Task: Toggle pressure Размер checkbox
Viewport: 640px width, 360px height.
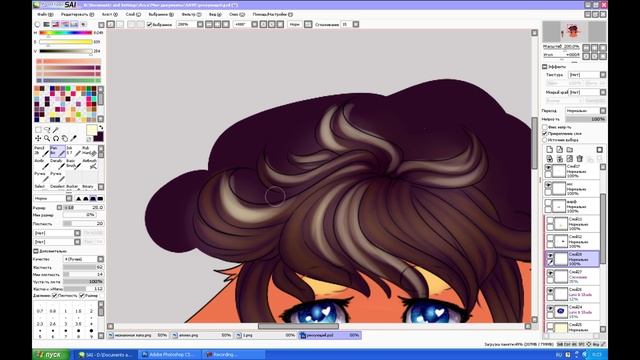Action: point(82,295)
